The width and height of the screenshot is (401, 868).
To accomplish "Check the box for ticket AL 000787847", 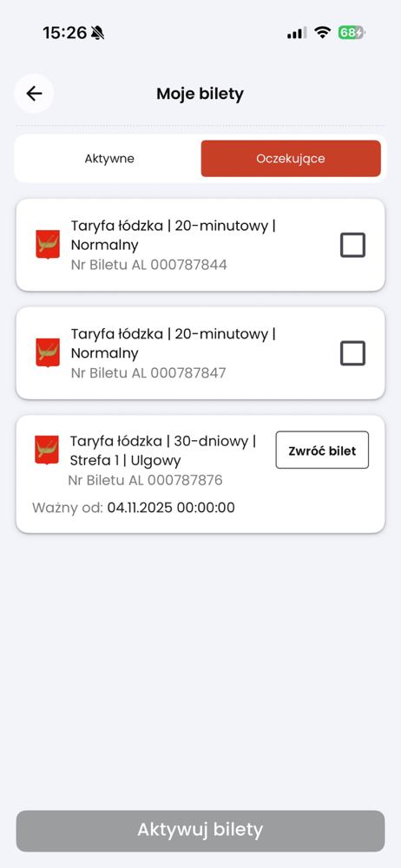I will point(352,353).
